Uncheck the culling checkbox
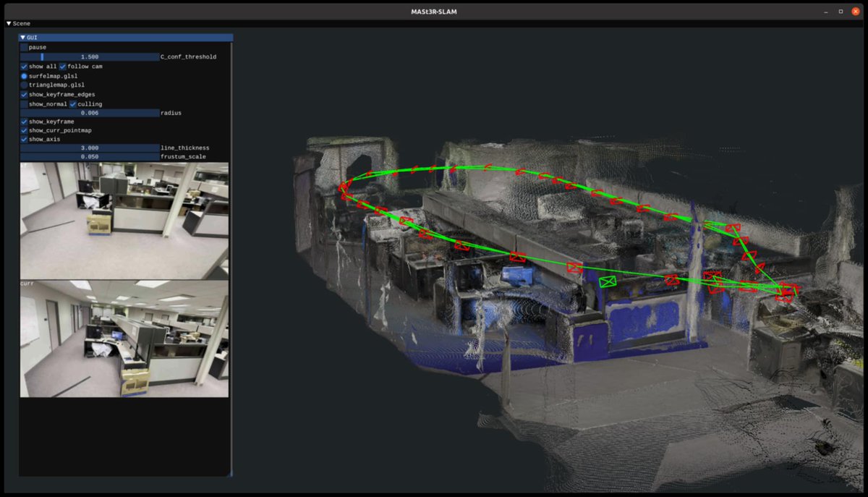Image resolution: width=868 pixels, height=497 pixels. pos(73,103)
